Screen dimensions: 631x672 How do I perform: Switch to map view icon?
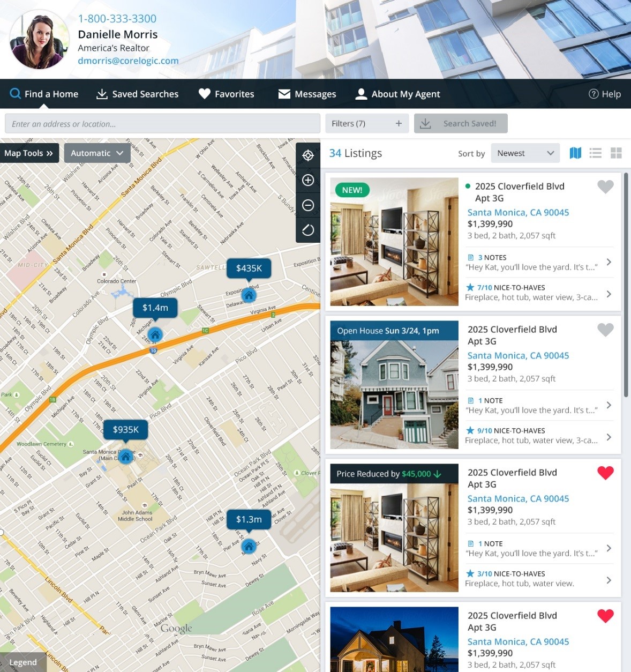point(575,153)
